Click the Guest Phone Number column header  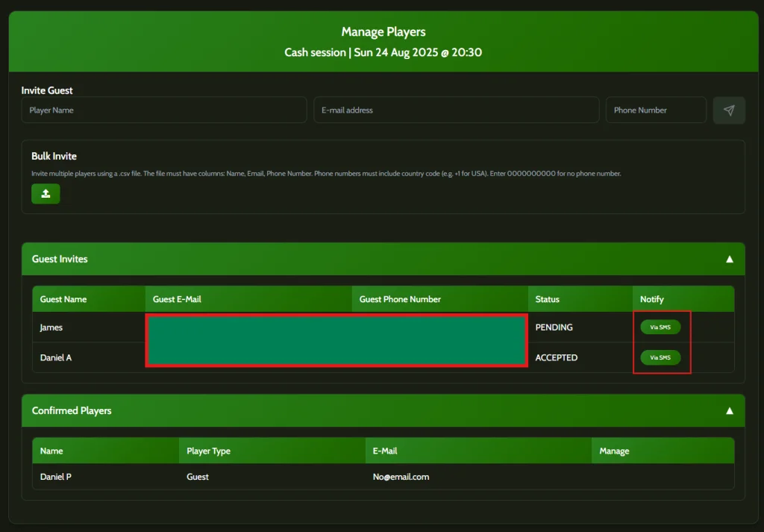[400, 299]
